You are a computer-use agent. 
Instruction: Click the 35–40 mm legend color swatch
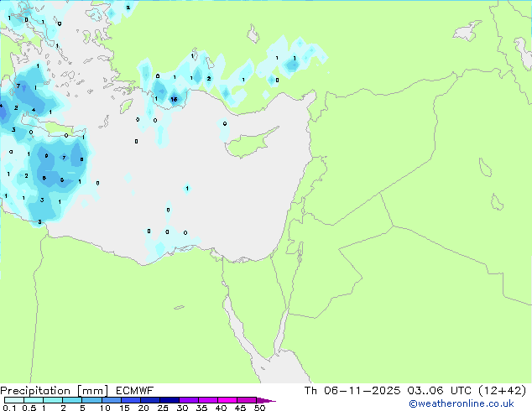(x=207, y=400)
